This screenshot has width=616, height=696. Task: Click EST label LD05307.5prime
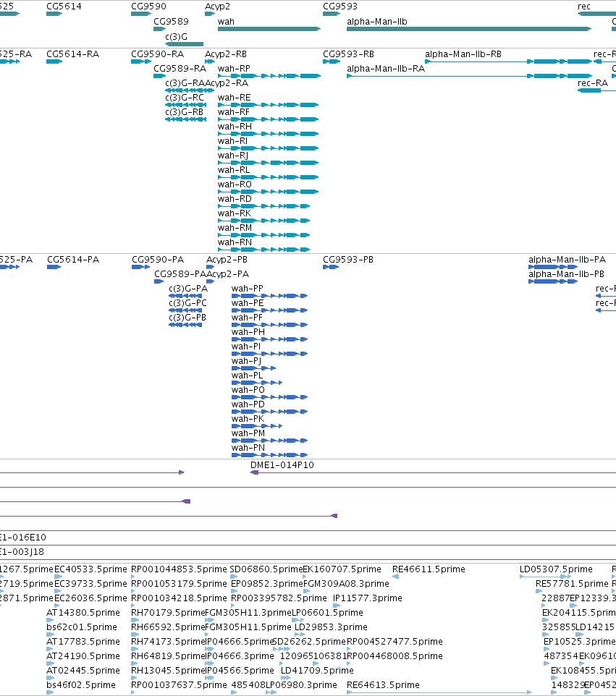(556, 569)
